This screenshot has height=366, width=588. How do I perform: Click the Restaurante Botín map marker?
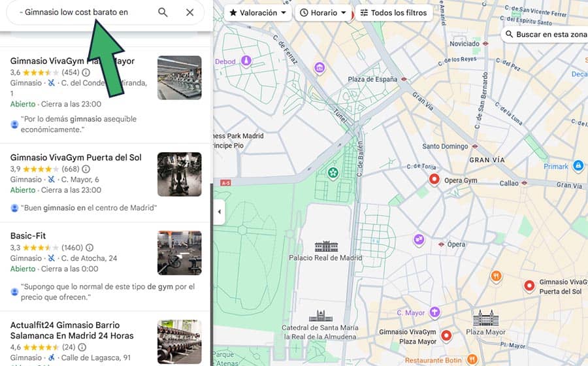tap(472, 360)
